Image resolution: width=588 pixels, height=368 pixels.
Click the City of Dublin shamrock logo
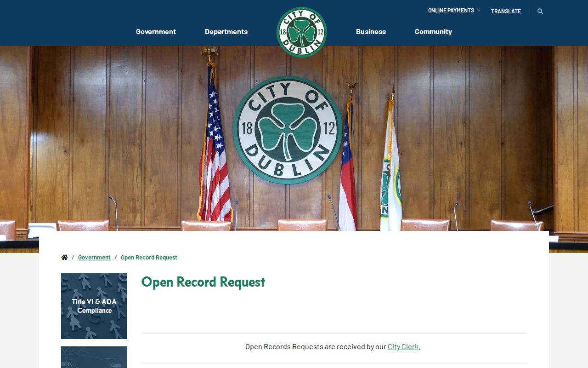coord(301,32)
